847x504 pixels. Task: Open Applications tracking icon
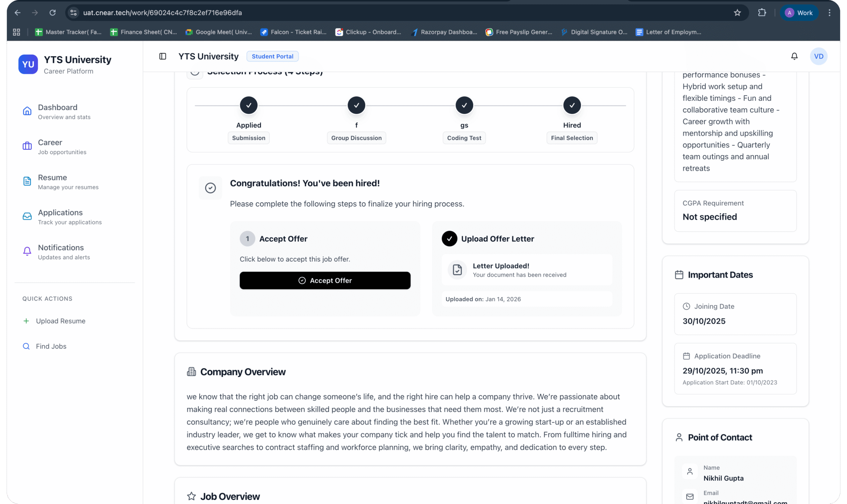[27, 216]
